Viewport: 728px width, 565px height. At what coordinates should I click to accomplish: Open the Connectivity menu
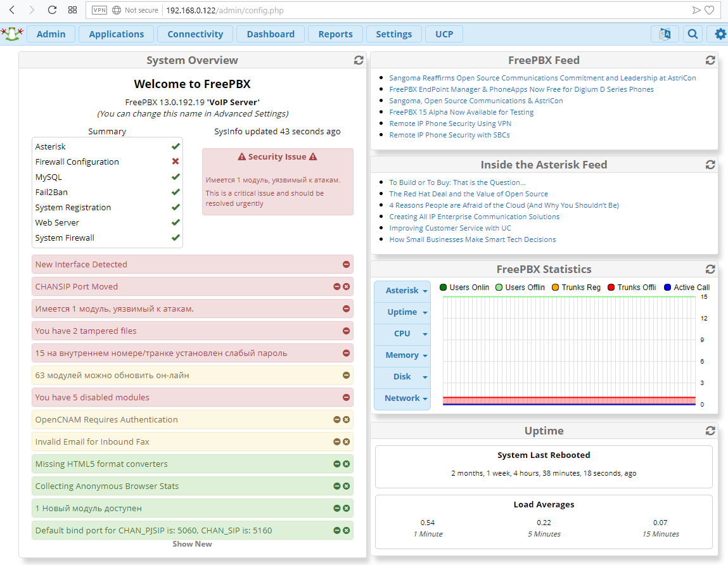point(195,34)
